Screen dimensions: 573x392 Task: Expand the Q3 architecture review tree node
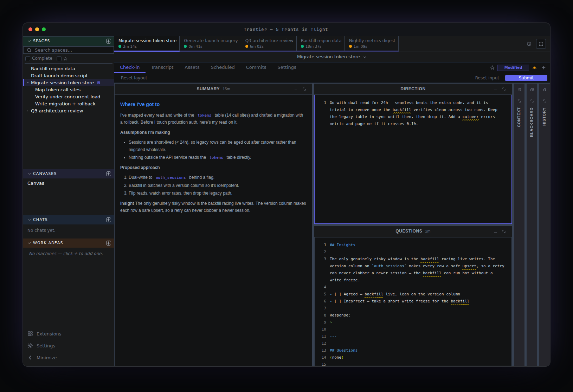(28, 111)
